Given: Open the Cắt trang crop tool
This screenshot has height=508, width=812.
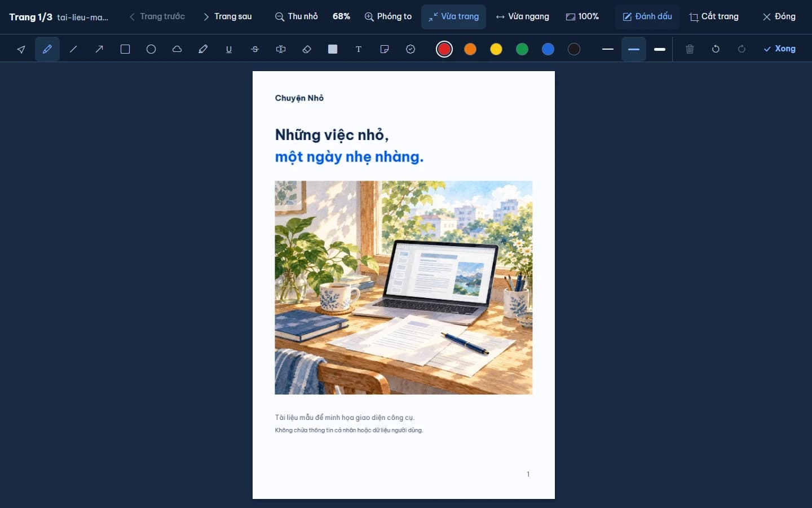Looking at the screenshot, I should [x=714, y=17].
